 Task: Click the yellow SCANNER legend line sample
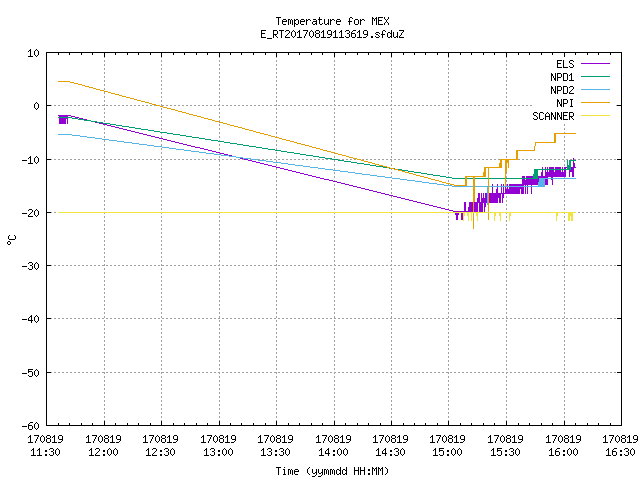pyautogui.click(x=595, y=116)
